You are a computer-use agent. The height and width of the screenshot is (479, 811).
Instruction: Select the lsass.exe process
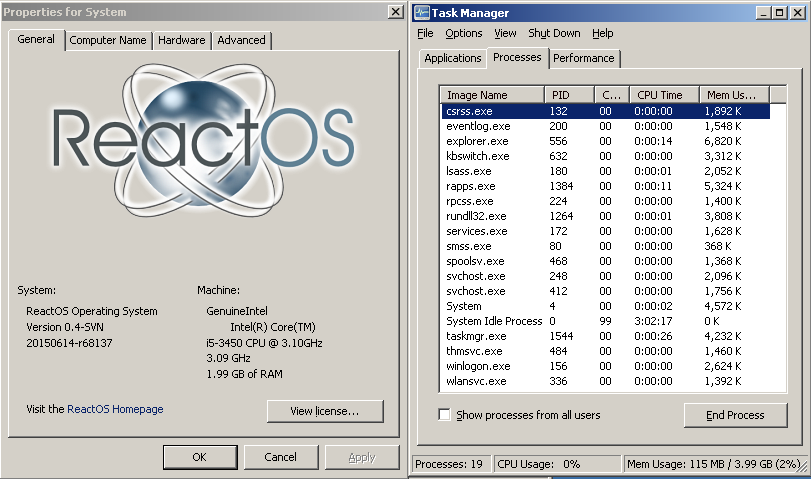coord(606,171)
